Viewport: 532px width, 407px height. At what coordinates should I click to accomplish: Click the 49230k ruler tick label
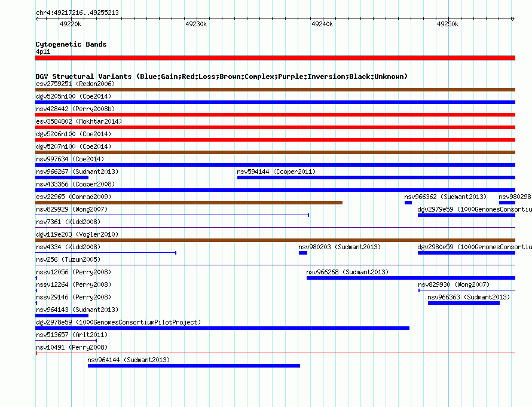(x=196, y=24)
